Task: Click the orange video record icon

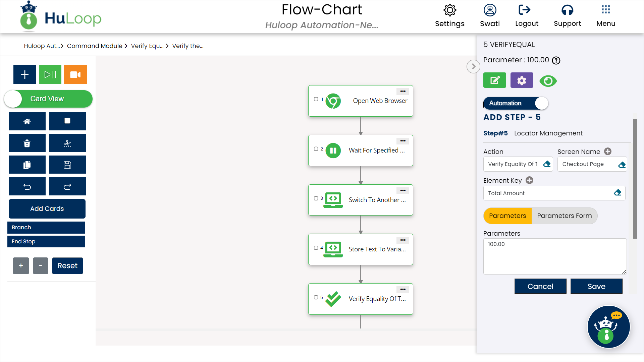Action: (75, 74)
